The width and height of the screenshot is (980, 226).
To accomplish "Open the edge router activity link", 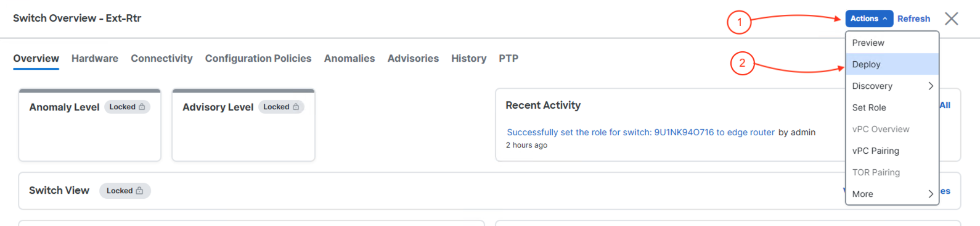I will 640,132.
